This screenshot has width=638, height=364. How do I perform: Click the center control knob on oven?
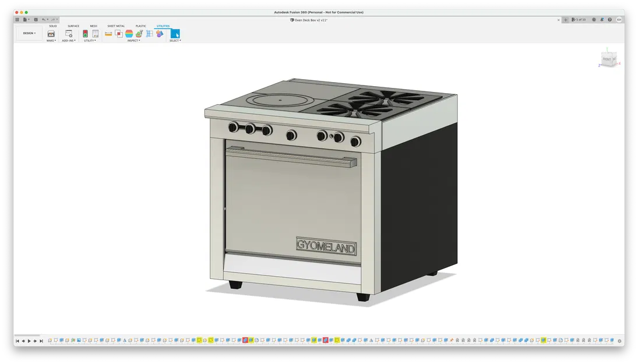[x=291, y=136]
